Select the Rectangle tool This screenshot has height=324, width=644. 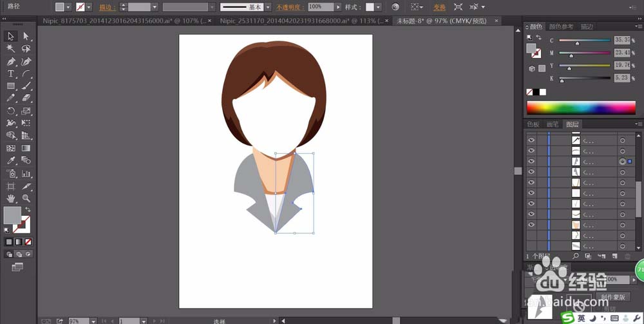(11, 86)
